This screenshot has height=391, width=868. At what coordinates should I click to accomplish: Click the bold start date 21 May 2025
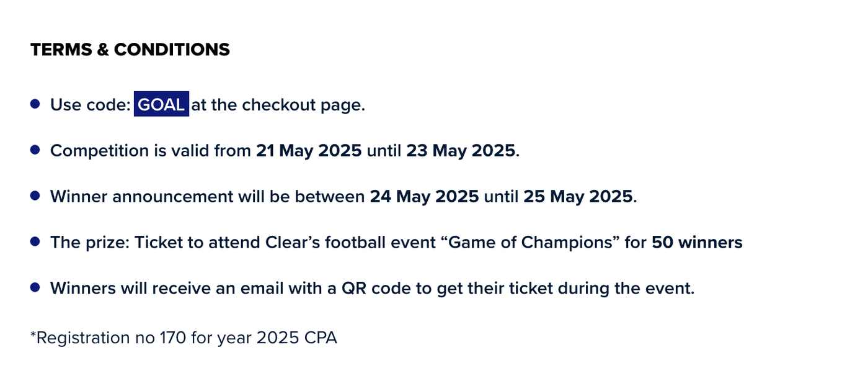click(x=309, y=151)
